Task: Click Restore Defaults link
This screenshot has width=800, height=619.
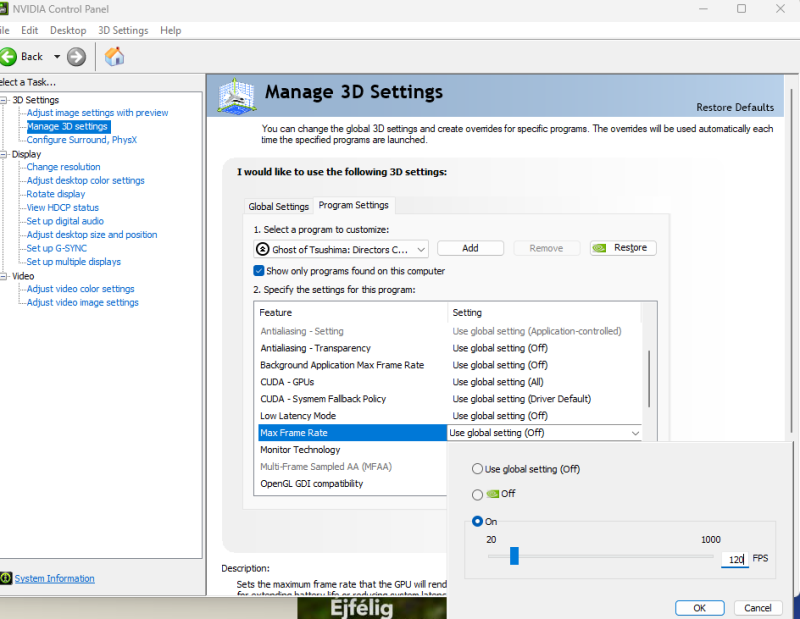Action: pyautogui.click(x=735, y=107)
